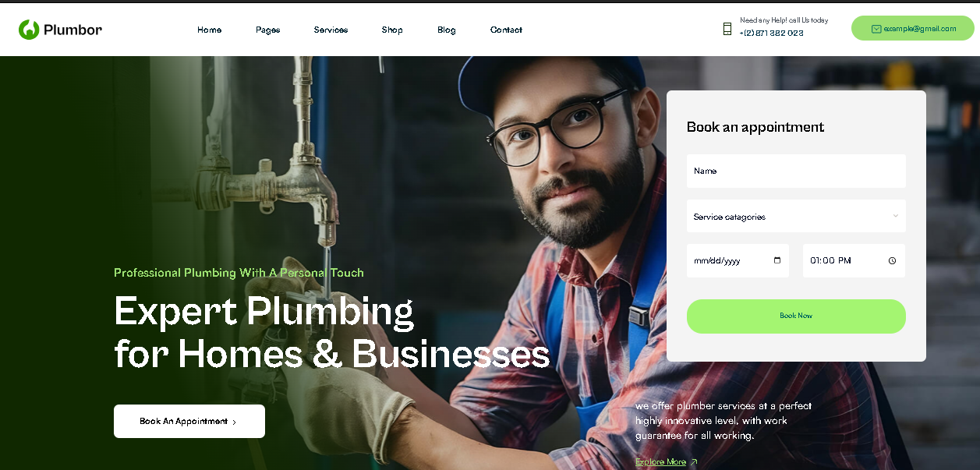Click the phone number +(2) 871 382 023

click(x=771, y=34)
